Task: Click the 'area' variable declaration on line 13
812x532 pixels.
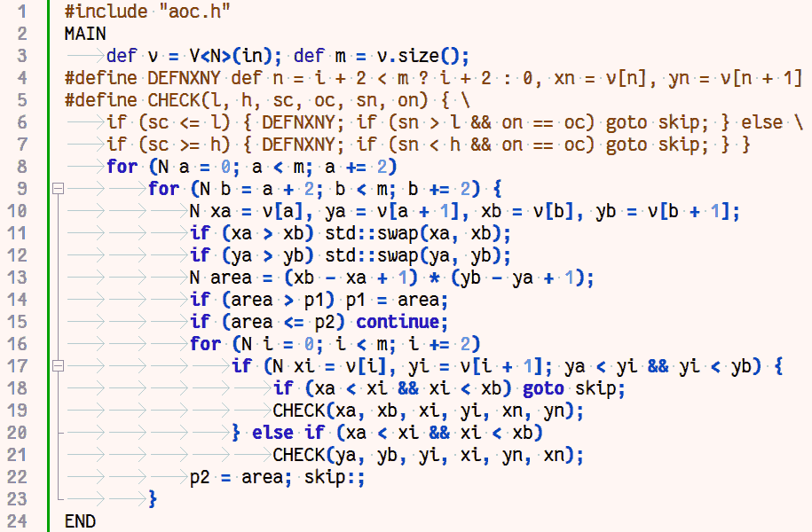Action: pos(231,278)
